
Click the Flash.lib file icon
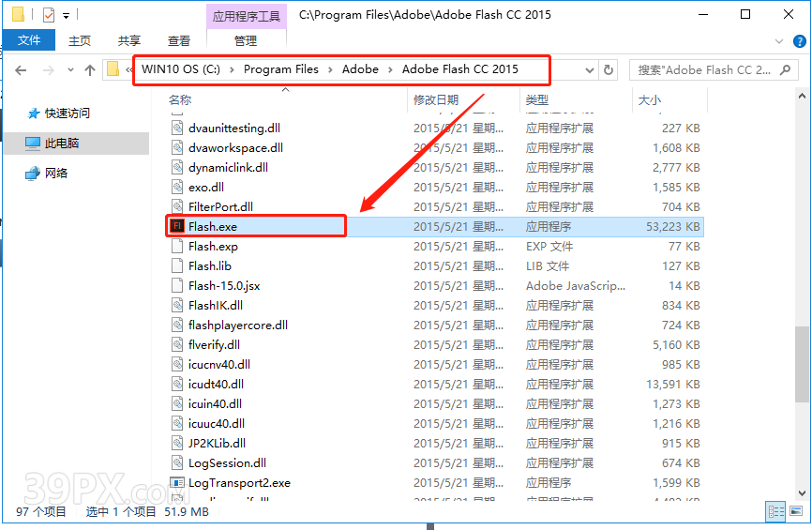(177, 265)
